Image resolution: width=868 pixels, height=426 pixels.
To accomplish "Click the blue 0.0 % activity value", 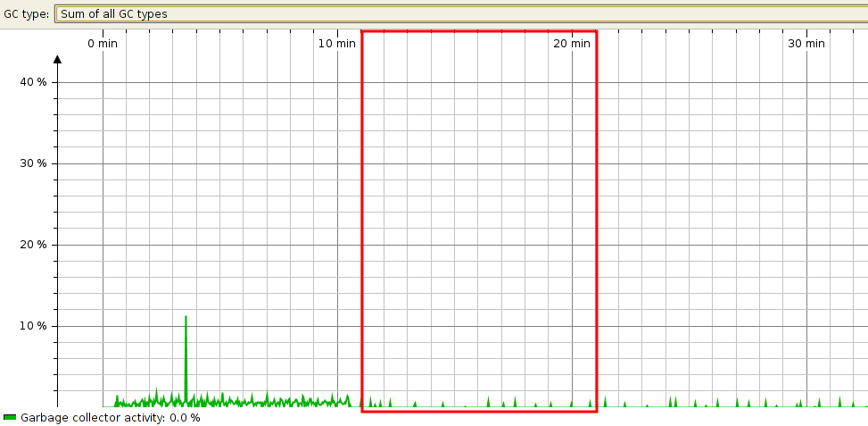I will (185, 417).
